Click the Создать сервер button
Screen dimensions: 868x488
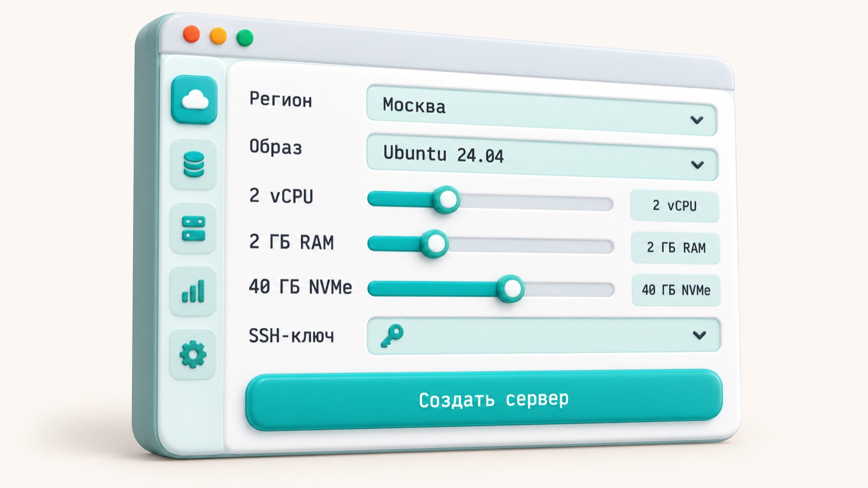tap(484, 400)
